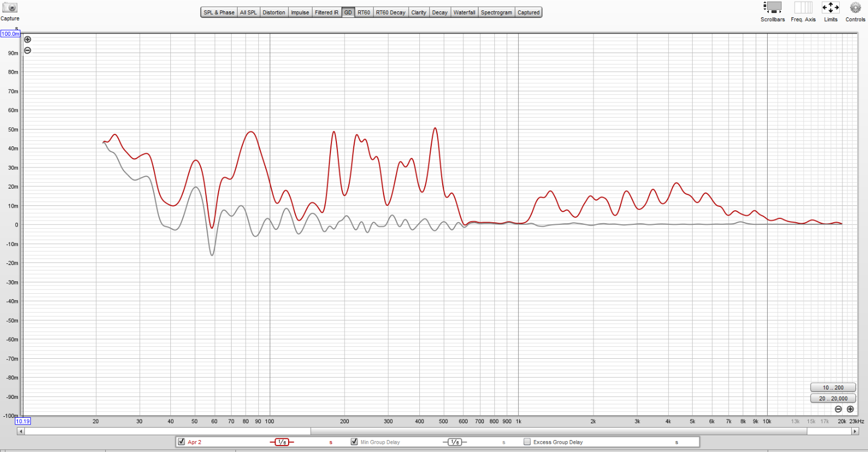Click the 100.0m top axis limit field
Image resolution: width=868 pixels, height=452 pixels.
10,34
